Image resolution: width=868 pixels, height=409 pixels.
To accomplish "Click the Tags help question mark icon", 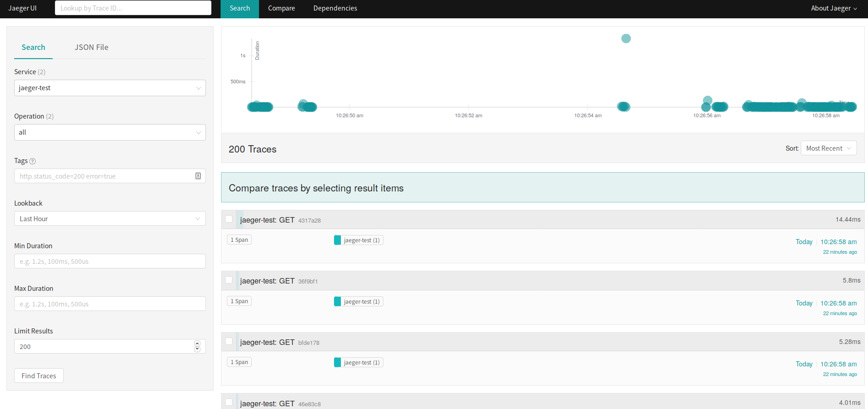I will (32, 161).
